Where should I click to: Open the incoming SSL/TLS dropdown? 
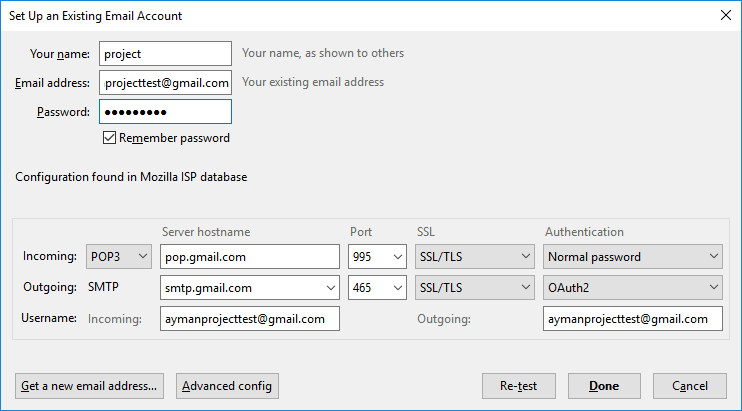tap(475, 256)
